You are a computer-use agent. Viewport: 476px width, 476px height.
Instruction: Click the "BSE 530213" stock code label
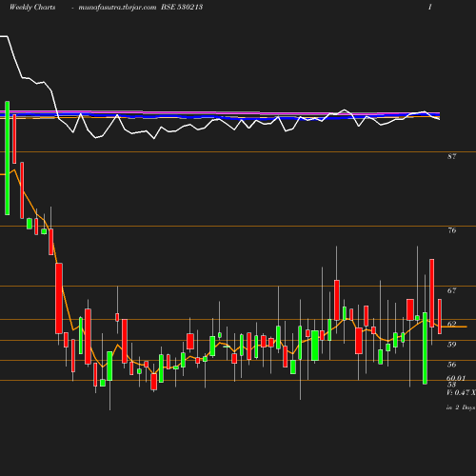point(182,7)
